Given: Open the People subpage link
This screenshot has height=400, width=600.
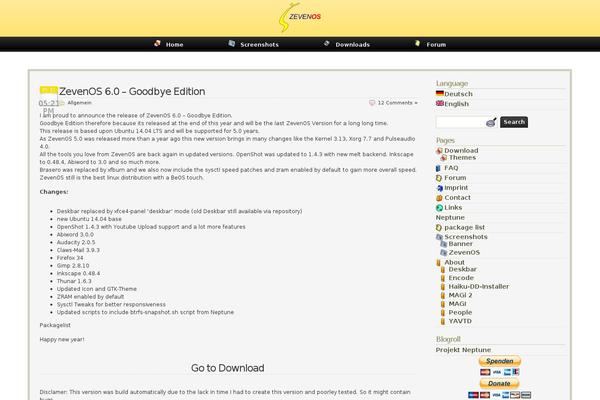Looking at the screenshot, I should coord(460,313).
